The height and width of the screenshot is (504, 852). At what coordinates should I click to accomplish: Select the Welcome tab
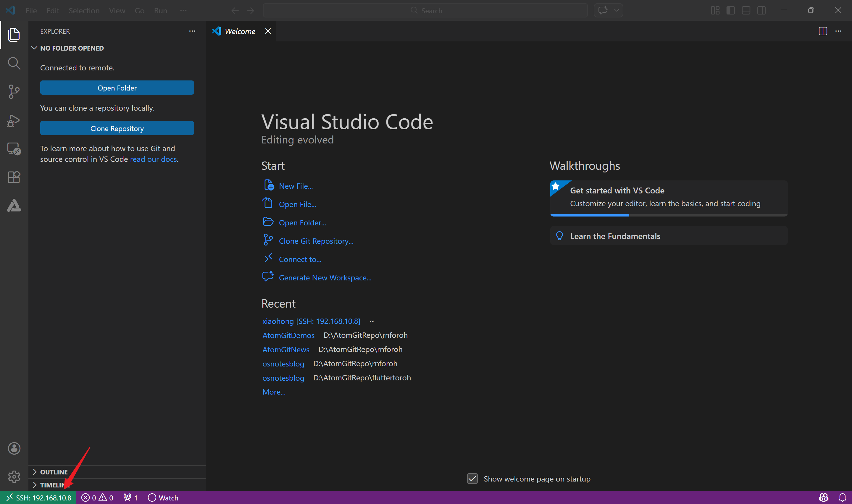point(241,31)
